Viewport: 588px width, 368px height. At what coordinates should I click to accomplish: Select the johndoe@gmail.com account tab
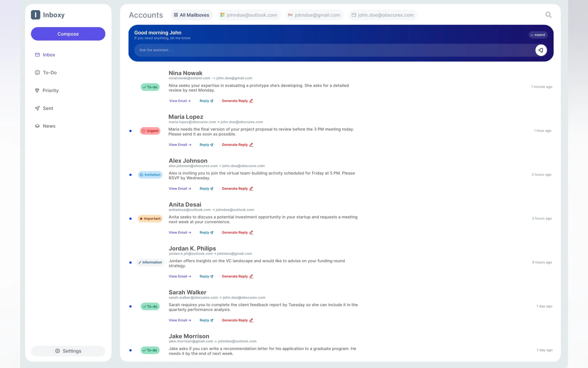[x=314, y=15]
